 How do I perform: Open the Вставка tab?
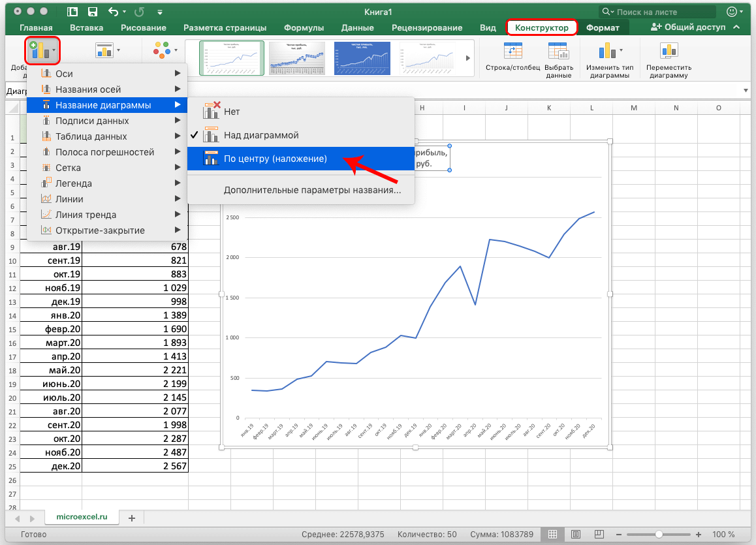point(86,27)
